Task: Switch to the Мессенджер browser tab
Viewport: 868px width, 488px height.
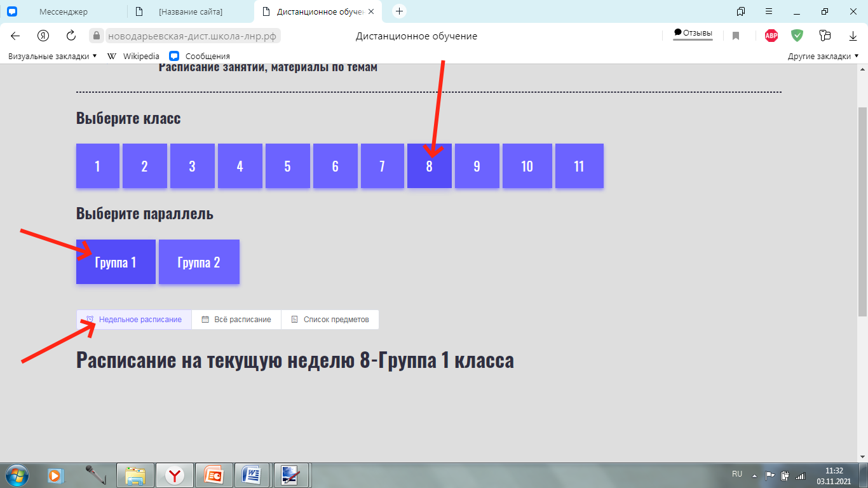Action: pyautogui.click(x=64, y=11)
